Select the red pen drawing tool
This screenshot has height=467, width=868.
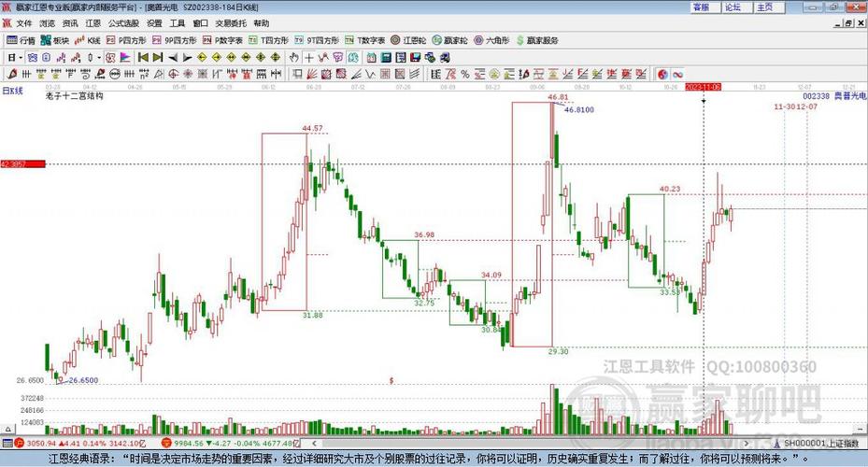(12, 74)
